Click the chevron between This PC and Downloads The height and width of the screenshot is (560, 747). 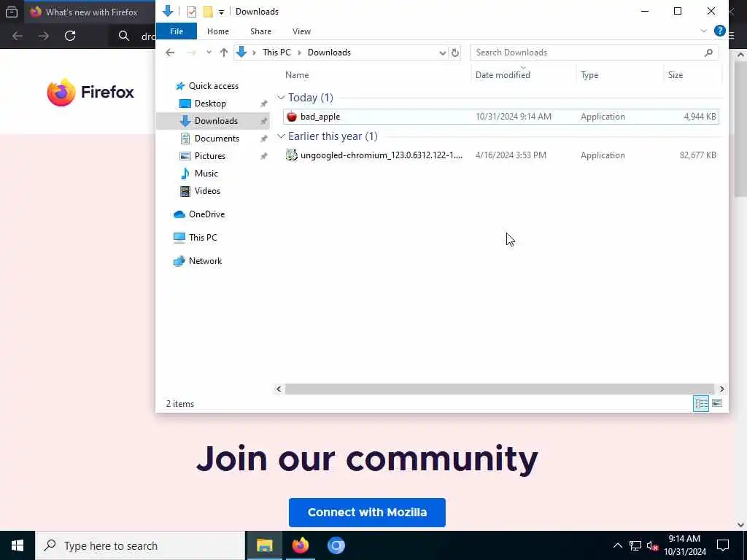[300, 52]
